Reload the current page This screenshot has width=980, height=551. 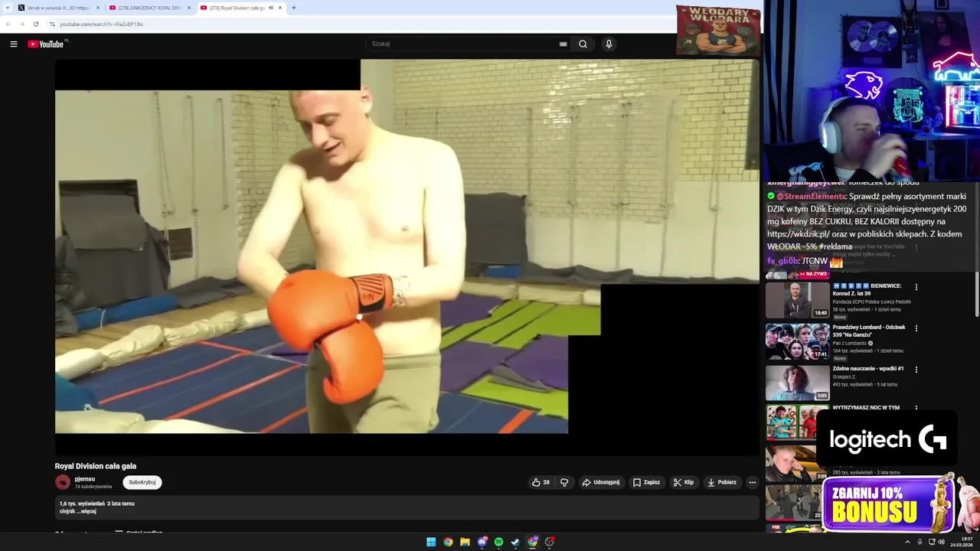(35, 24)
